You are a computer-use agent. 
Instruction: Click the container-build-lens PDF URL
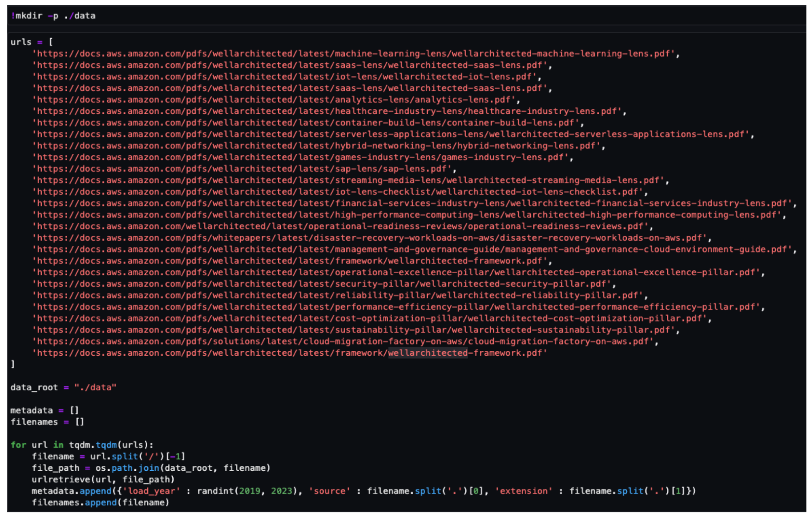307,123
